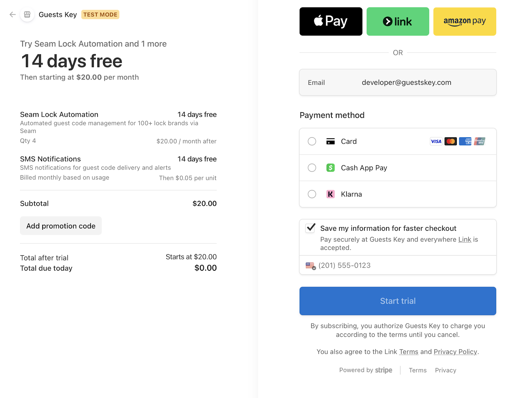Open the Privacy Policy link
Viewport: 532px width, 398px height.
tap(455, 351)
